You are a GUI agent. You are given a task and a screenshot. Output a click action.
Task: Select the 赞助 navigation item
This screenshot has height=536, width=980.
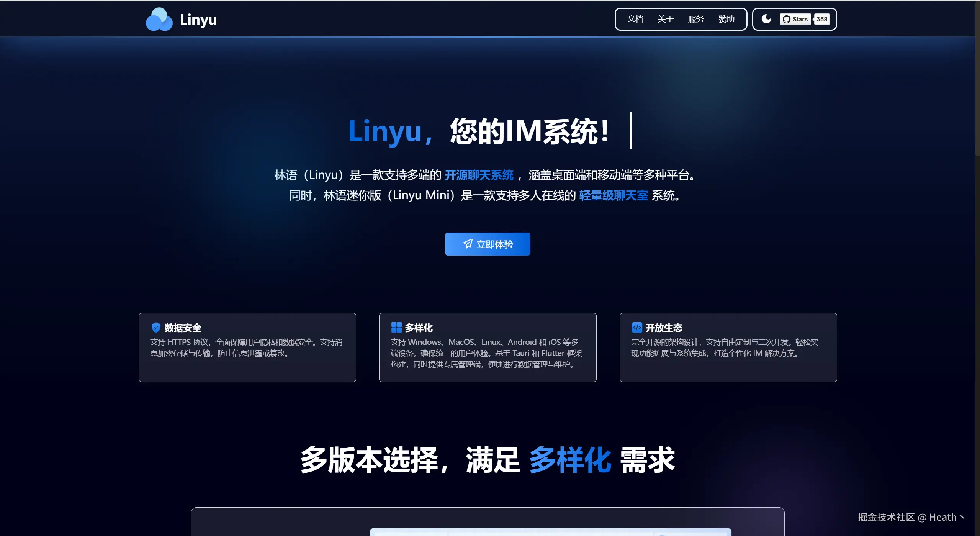pos(726,19)
